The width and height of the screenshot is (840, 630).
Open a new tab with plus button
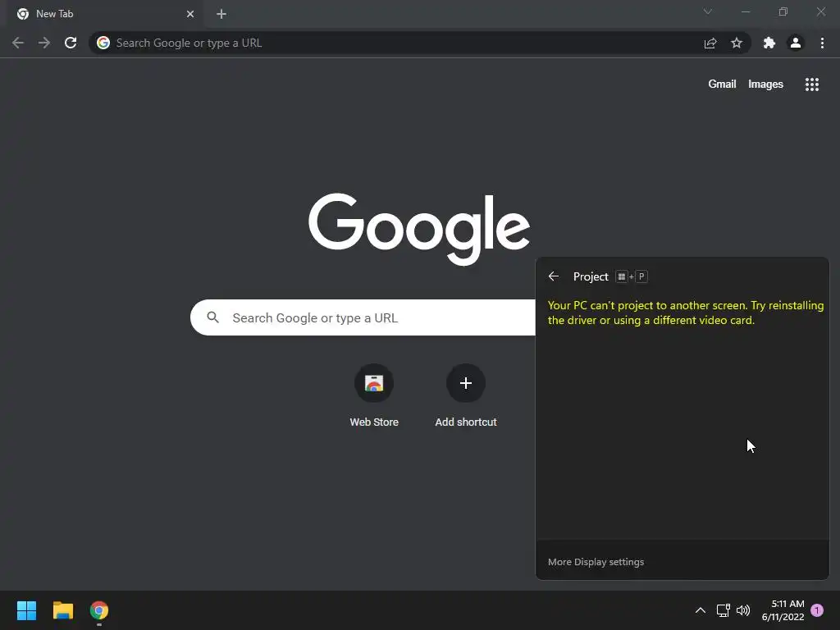click(221, 14)
